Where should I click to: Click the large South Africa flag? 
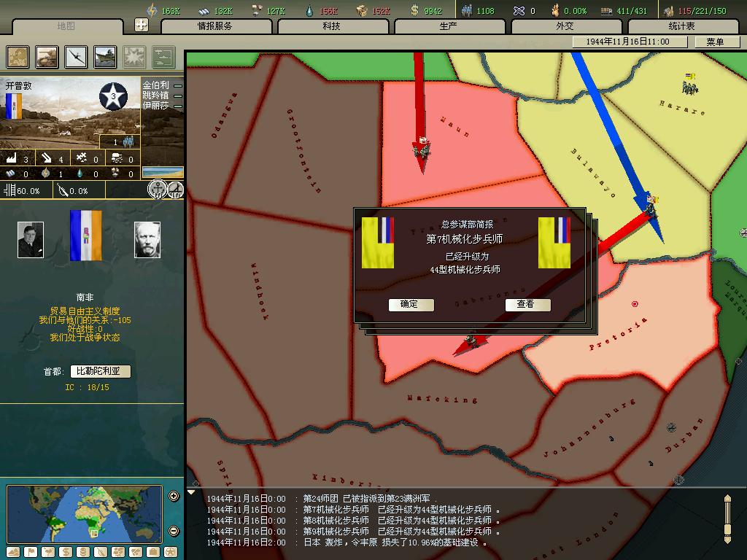click(86, 236)
